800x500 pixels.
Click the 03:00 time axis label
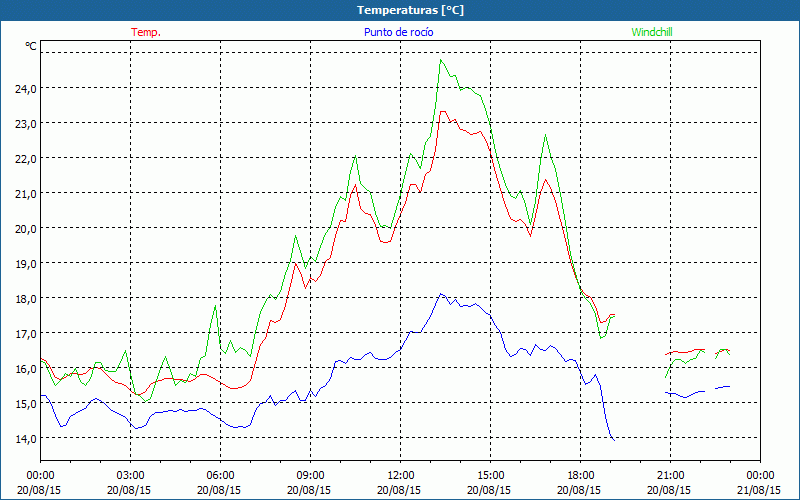(130, 476)
